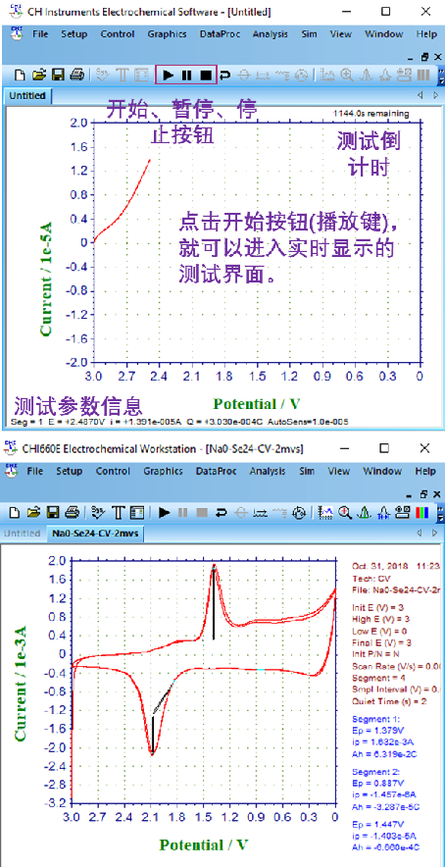
Task: Parameters T icon in CH Instruments toolbar
Action: pyautogui.click(x=123, y=75)
